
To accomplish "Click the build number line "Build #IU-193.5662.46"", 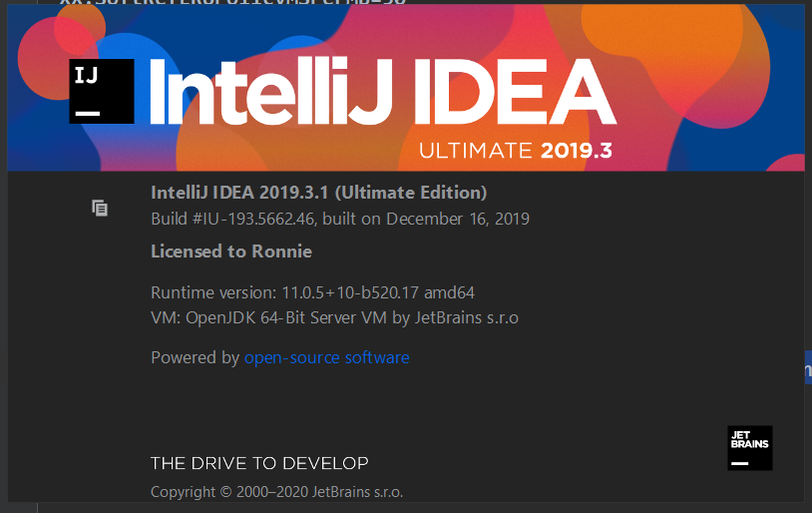I will [340, 219].
